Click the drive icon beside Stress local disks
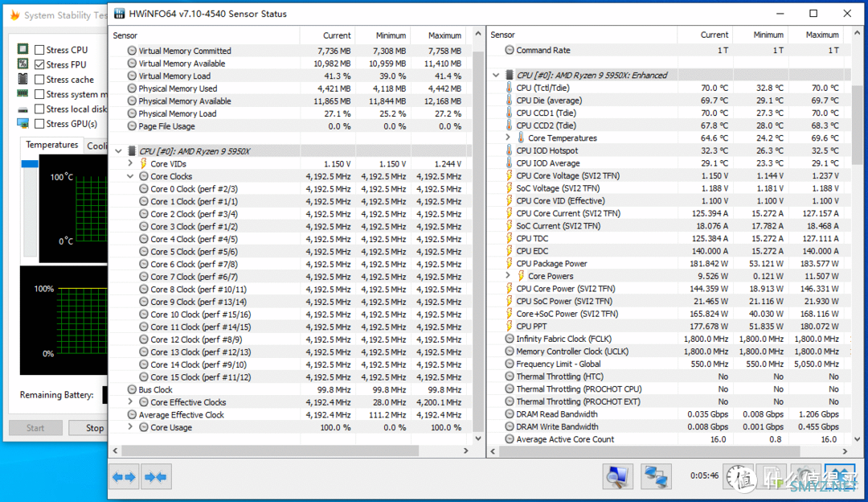Screen dimensions: 868x502 [23, 109]
